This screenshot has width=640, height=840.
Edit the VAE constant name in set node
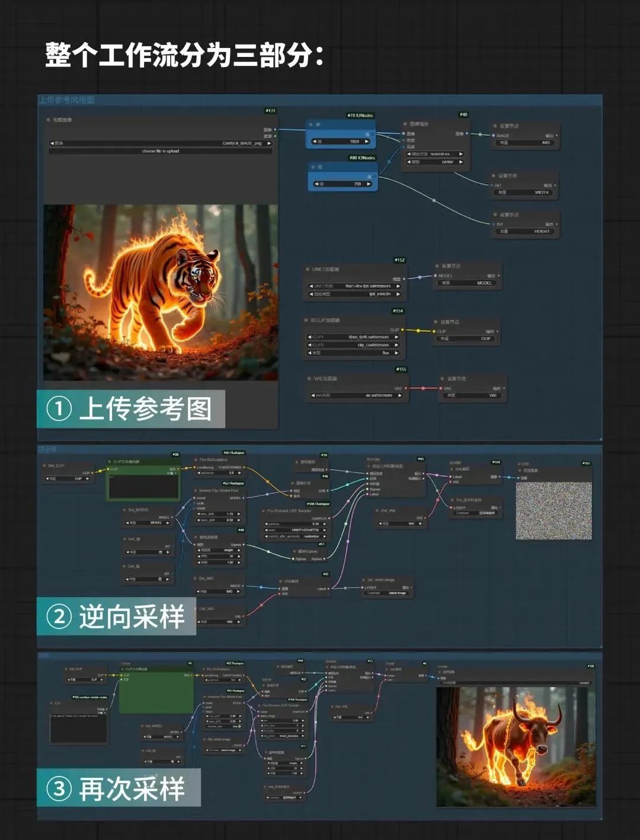point(473,395)
